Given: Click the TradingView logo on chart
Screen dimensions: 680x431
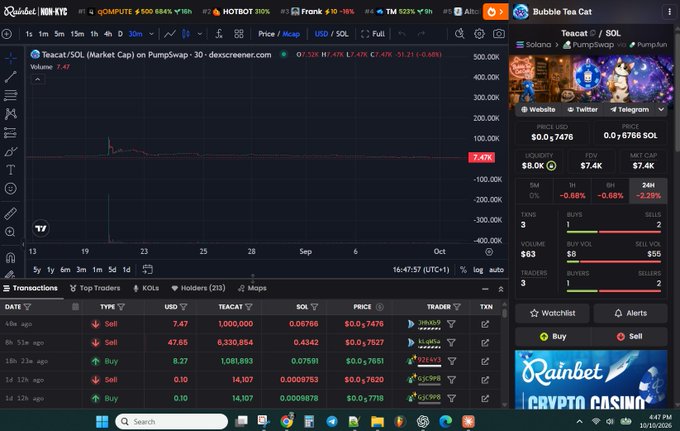Looking at the screenshot, I should [41, 228].
